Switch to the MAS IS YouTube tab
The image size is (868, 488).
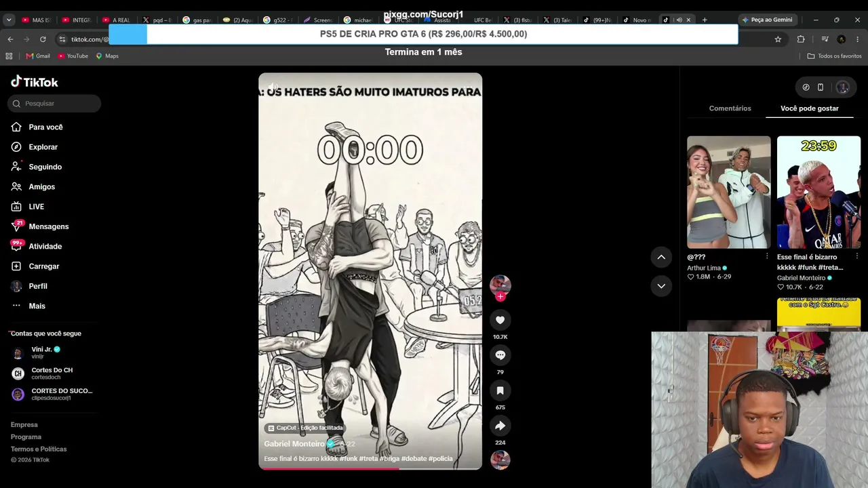point(37,20)
